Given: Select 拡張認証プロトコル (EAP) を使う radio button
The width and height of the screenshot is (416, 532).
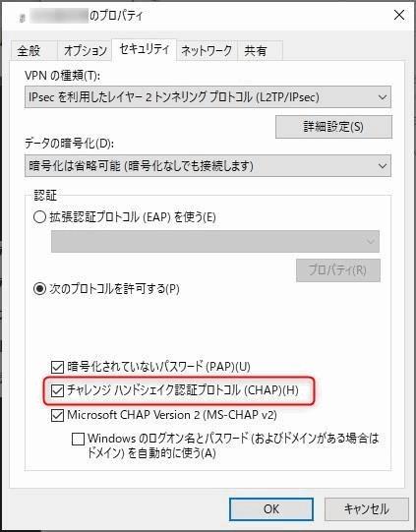Looking at the screenshot, I should [x=39, y=217].
